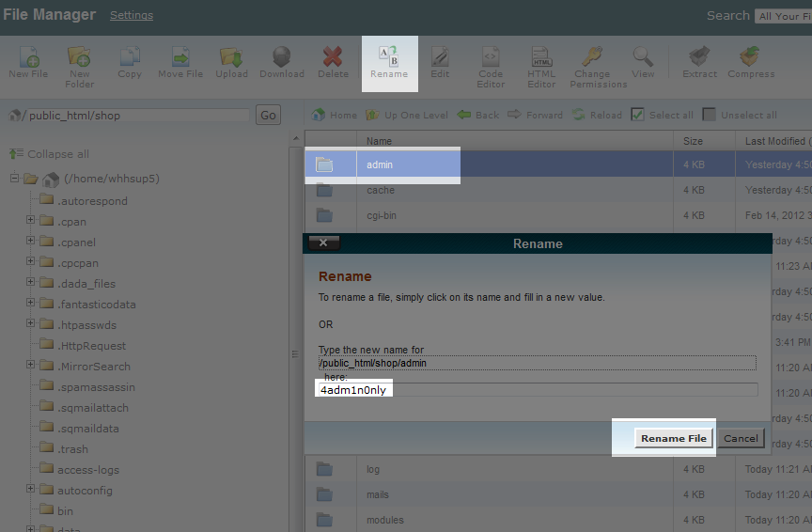812x532 pixels.
Task: Click the Extract archive icon
Action: coord(698,58)
